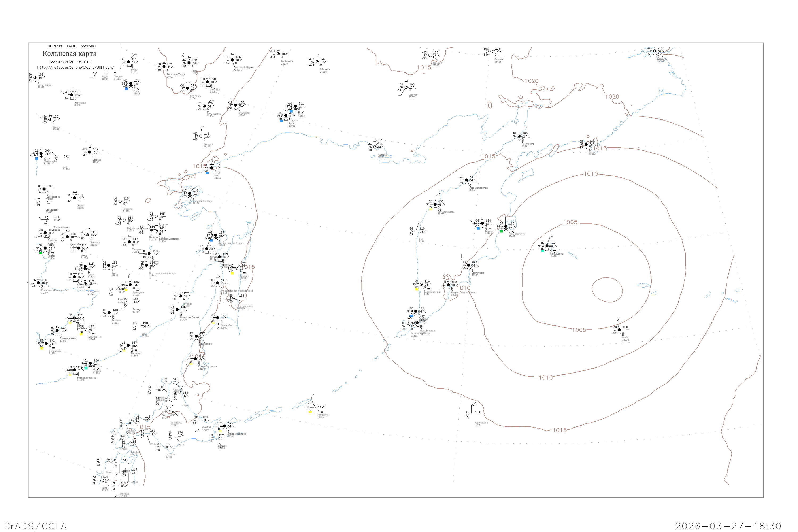Viewport: 798px width, 532px height.
Task: Click the QHPP98 UAOL 271500 header code
Action: point(71,46)
